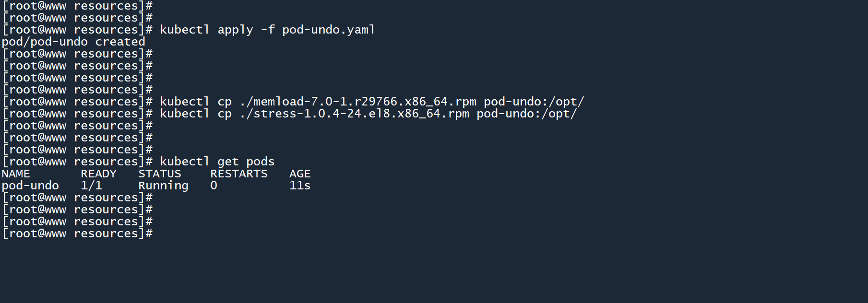The height and width of the screenshot is (303, 868).
Task: Click the 1/1 ready value
Action: tap(91, 186)
